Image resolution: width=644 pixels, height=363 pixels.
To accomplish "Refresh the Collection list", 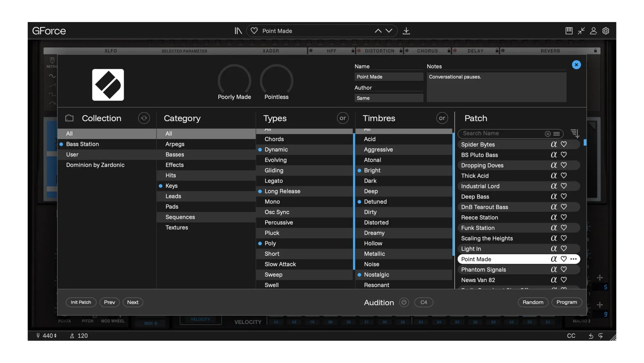I will coord(144,118).
